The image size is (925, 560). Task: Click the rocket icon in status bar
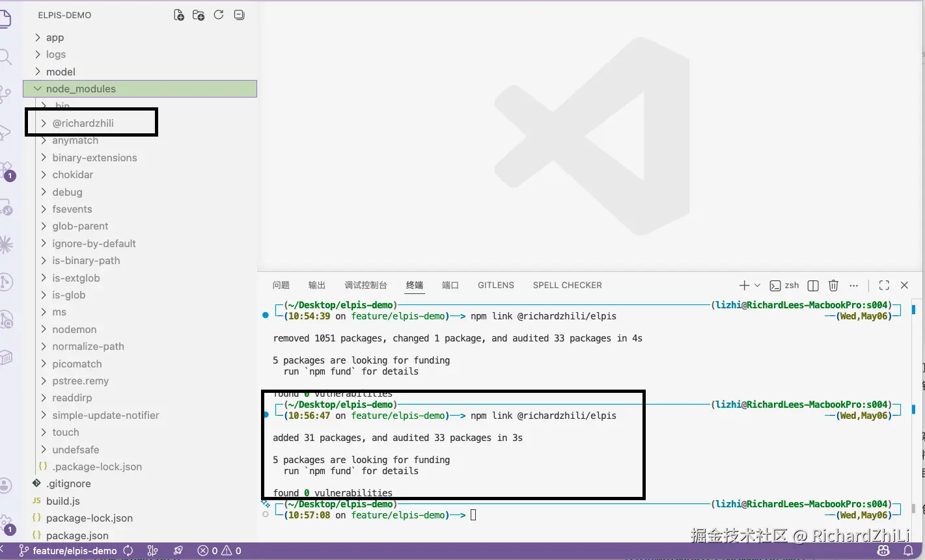click(178, 551)
